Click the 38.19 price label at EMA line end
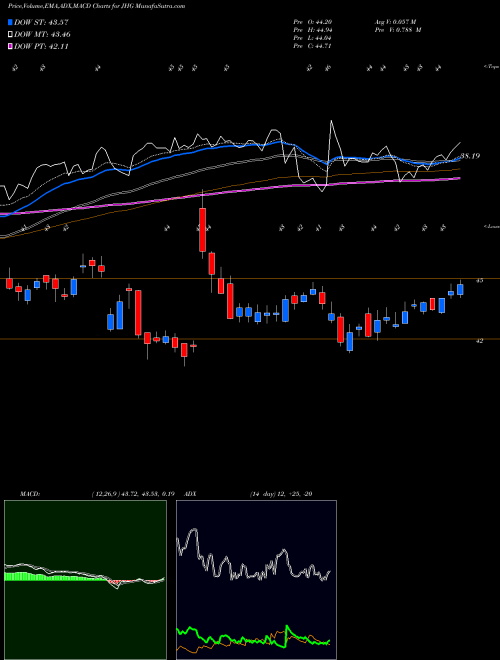 [x=470, y=156]
